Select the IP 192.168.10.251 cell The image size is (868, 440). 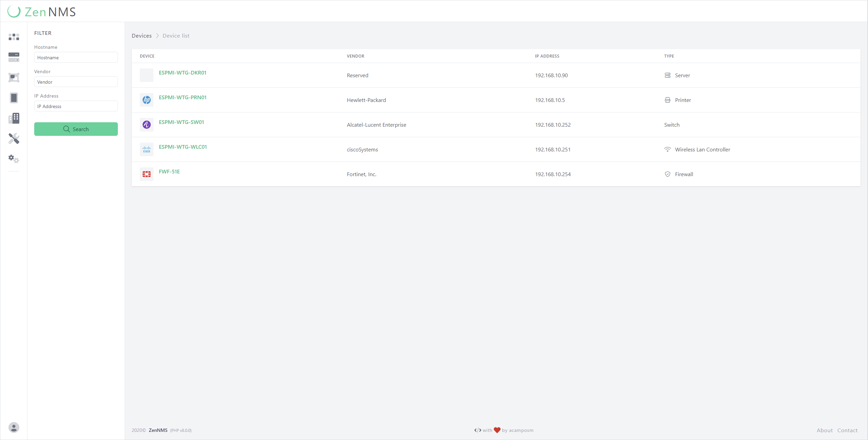553,149
